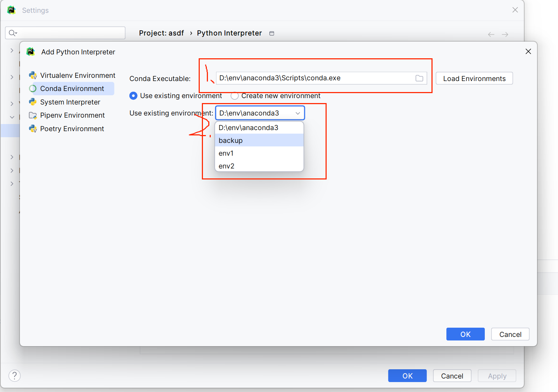Click the Settings search field
The image size is (558, 392).
(65, 33)
